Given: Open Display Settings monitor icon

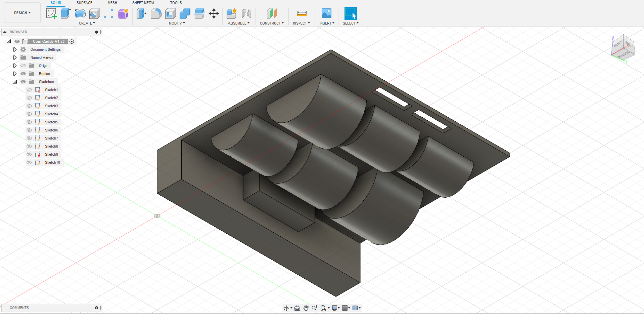Looking at the screenshot, I should pyautogui.click(x=334, y=308).
